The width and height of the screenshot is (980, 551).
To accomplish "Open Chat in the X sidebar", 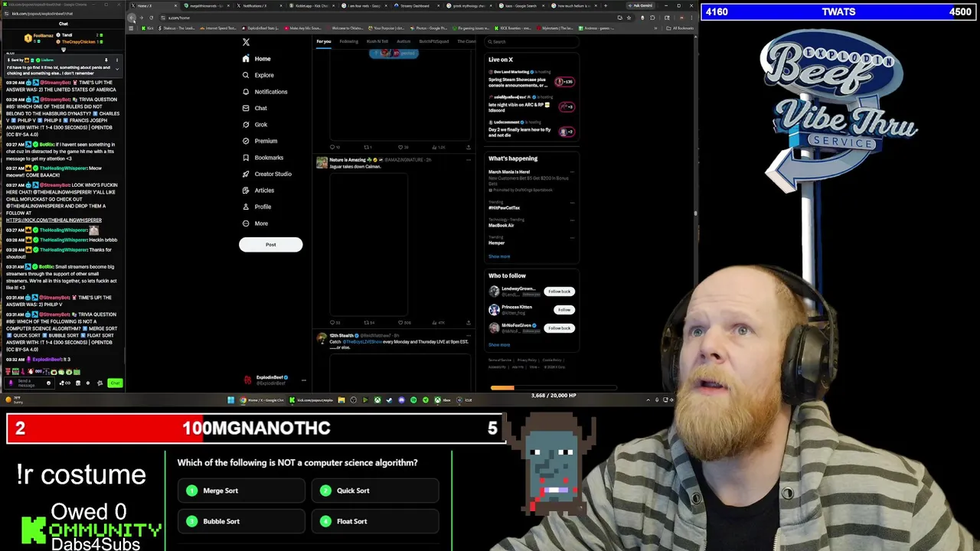I will pyautogui.click(x=255, y=108).
